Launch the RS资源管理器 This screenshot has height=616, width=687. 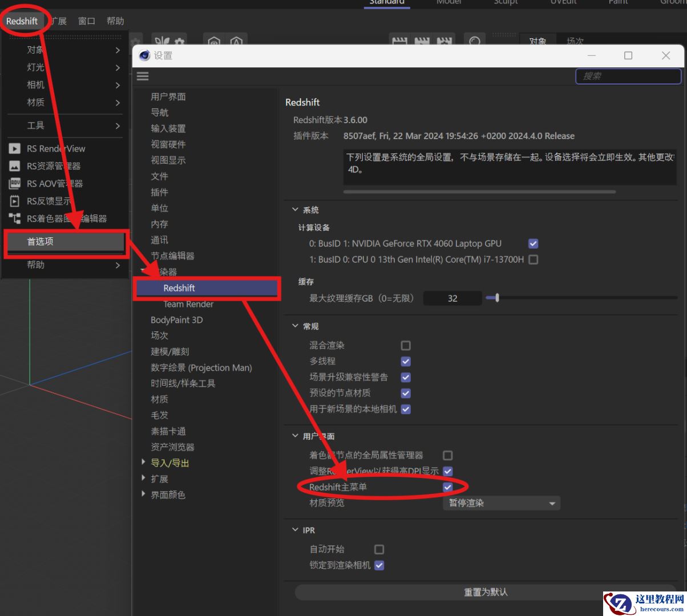(x=54, y=166)
